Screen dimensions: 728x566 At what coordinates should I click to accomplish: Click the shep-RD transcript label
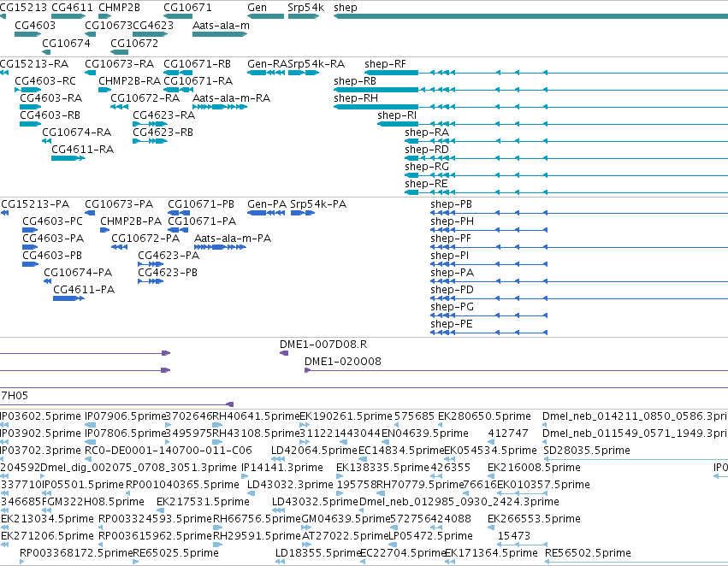[x=427, y=150]
